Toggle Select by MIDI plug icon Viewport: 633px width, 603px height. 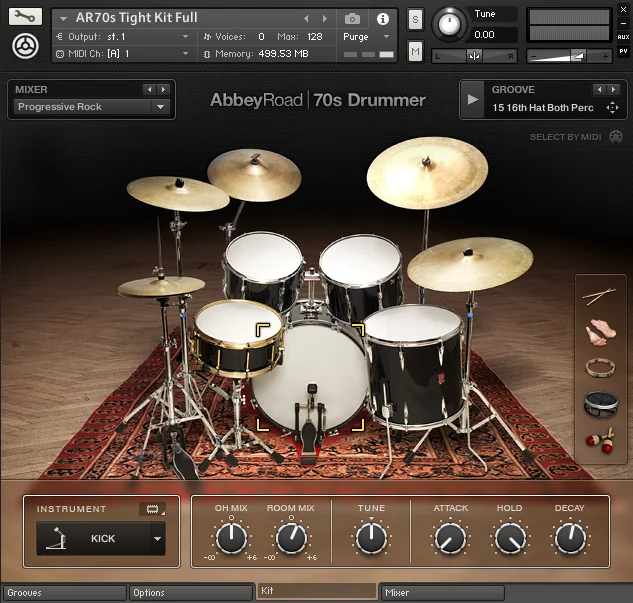click(616, 137)
